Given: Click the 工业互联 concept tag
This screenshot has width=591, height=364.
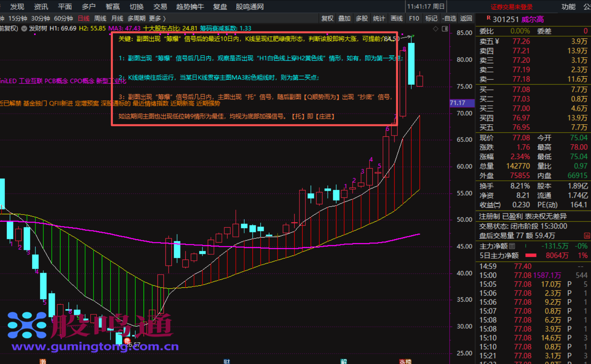Looking at the screenshot, I should pos(31,81).
